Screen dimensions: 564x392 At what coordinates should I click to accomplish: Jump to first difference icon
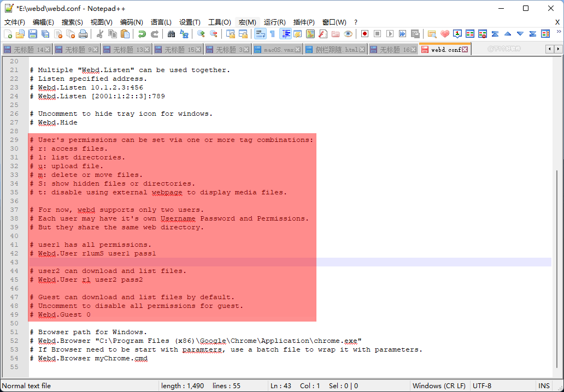495,34
